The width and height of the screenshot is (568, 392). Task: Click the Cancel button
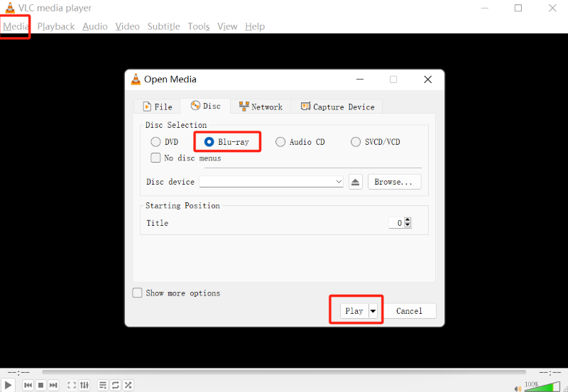tap(410, 311)
